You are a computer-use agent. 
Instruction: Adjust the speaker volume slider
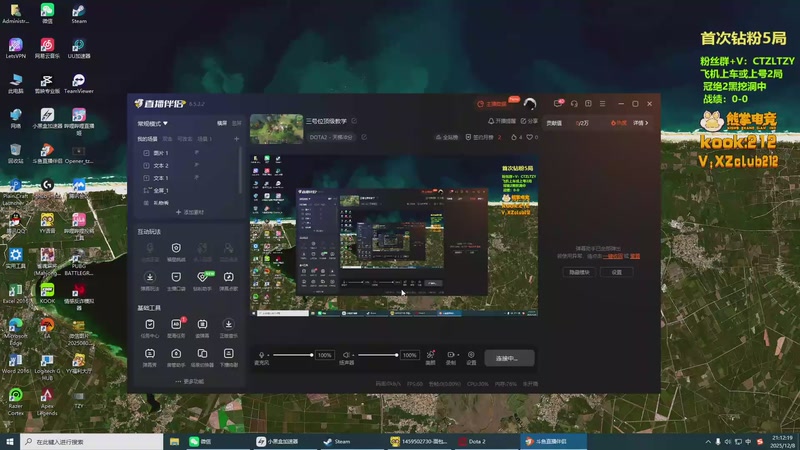coord(378,355)
